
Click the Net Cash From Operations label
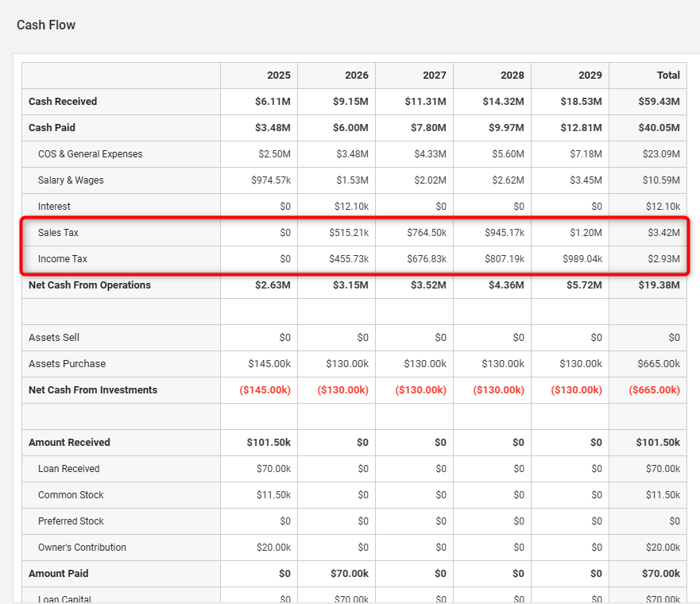pyautogui.click(x=89, y=285)
